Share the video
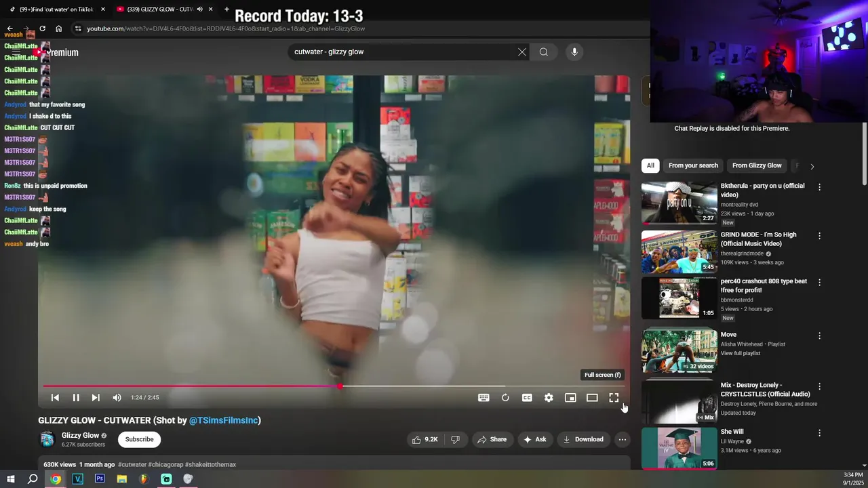This screenshot has height=488, width=868. [492, 439]
